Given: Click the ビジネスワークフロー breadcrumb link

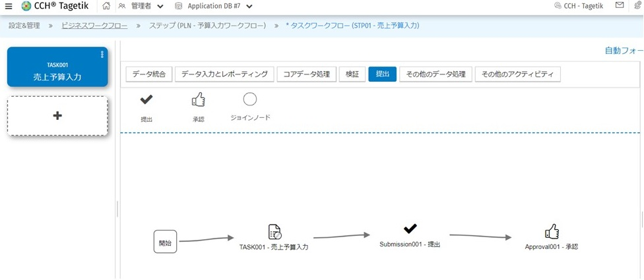Looking at the screenshot, I should 94,26.
